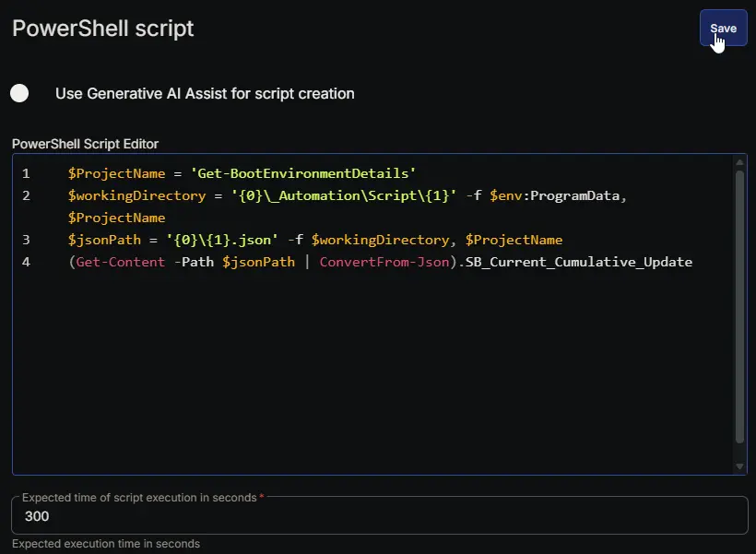Screen dimensions: 756x554
Task: Click the 'PowerShell Script Editor' label
Action: click(x=86, y=144)
